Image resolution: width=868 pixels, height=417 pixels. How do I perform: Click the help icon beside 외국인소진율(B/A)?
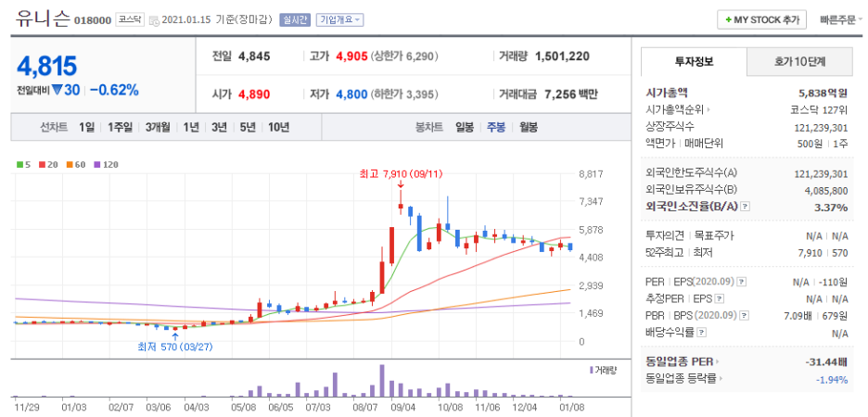coord(746,207)
